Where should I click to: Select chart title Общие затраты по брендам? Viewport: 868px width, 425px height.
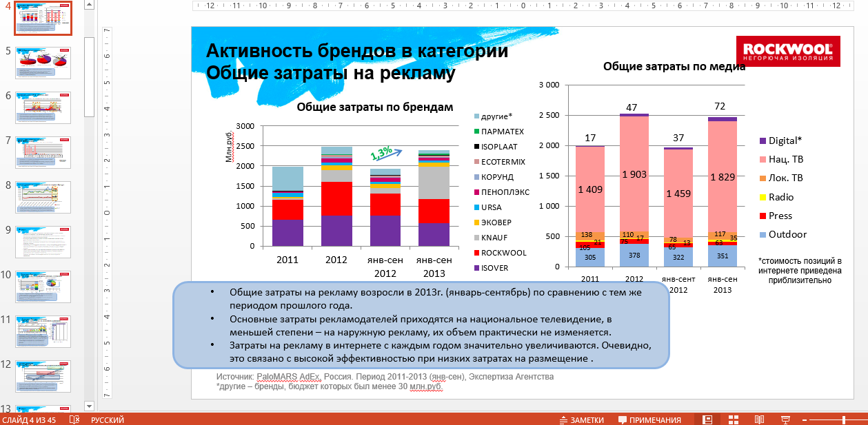[375, 107]
